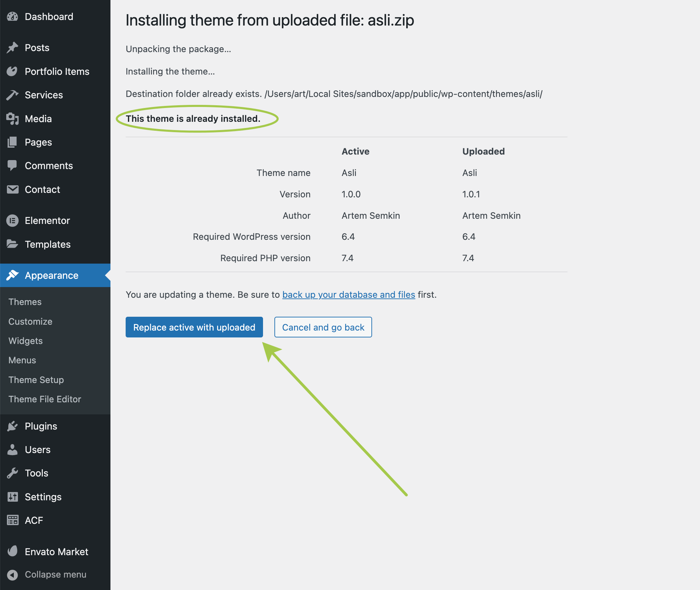Go to Theme File Editor
The height and width of the screenshot is (590, 700).
[x=45, y=399]
